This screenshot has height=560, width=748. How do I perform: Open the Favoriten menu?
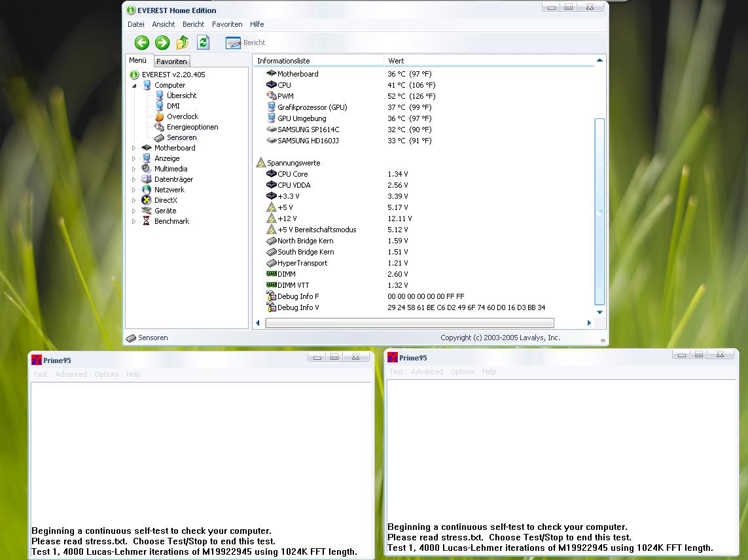[x=227, y=24]
